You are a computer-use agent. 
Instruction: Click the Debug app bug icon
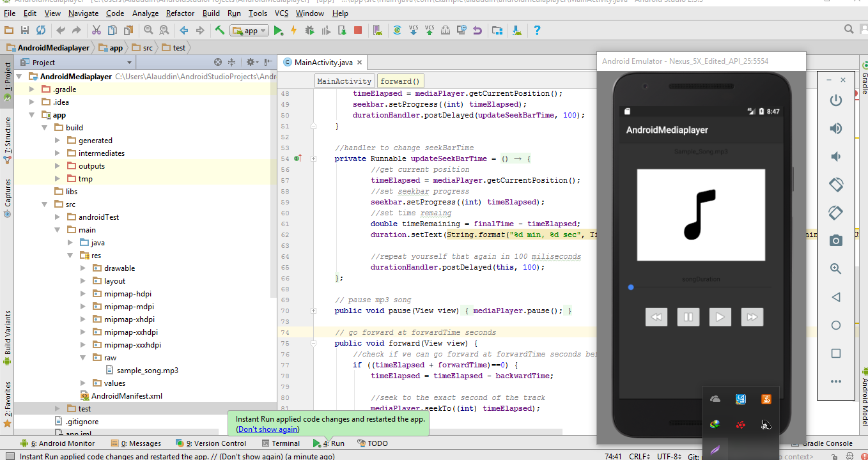(310, 30)
